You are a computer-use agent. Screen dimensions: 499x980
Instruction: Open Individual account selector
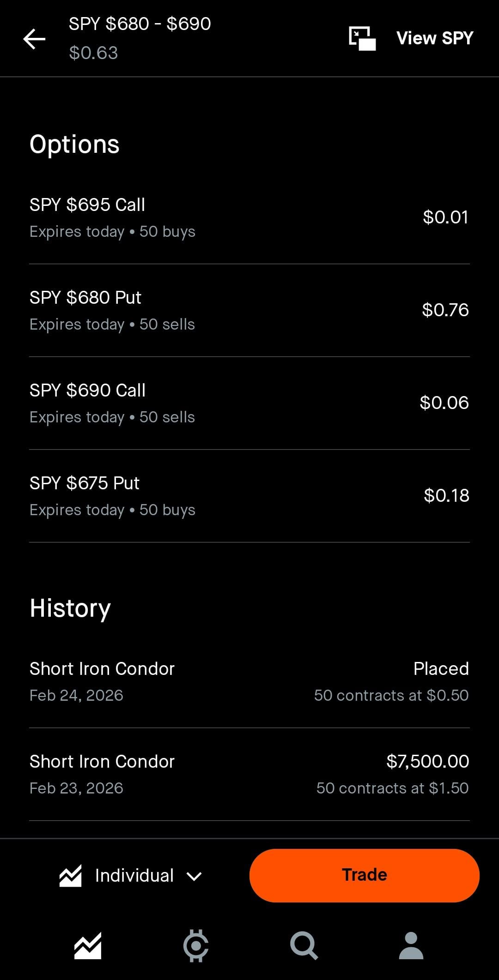coord(134,876)
